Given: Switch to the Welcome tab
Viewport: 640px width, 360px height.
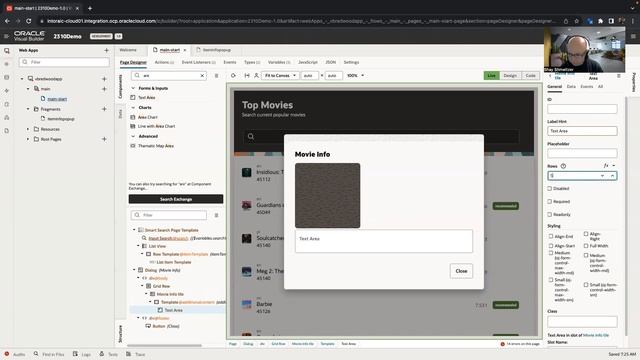Looking at the screenshot, I should point(128,50).
